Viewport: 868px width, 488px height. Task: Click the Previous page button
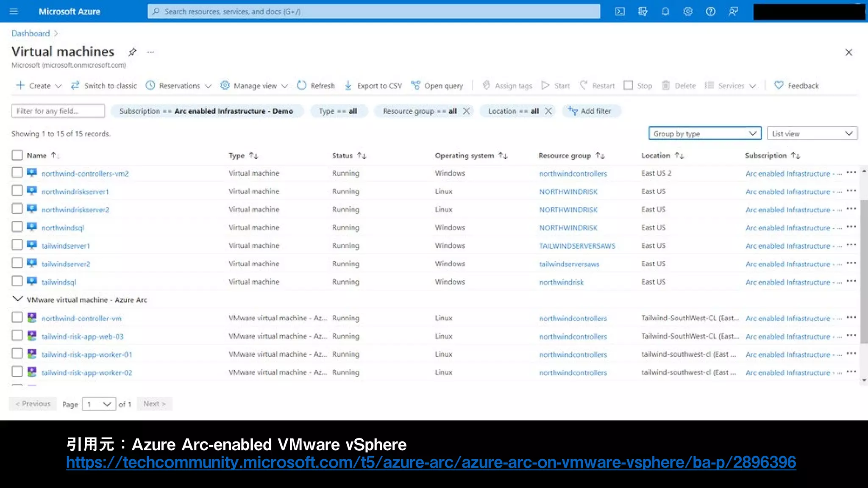coord(33,404)
